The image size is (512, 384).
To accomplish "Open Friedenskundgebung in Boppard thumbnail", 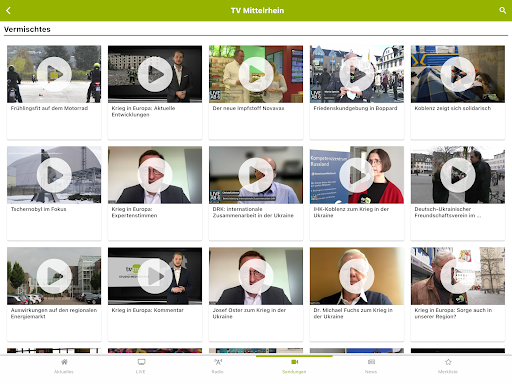I will pos(357,74).
